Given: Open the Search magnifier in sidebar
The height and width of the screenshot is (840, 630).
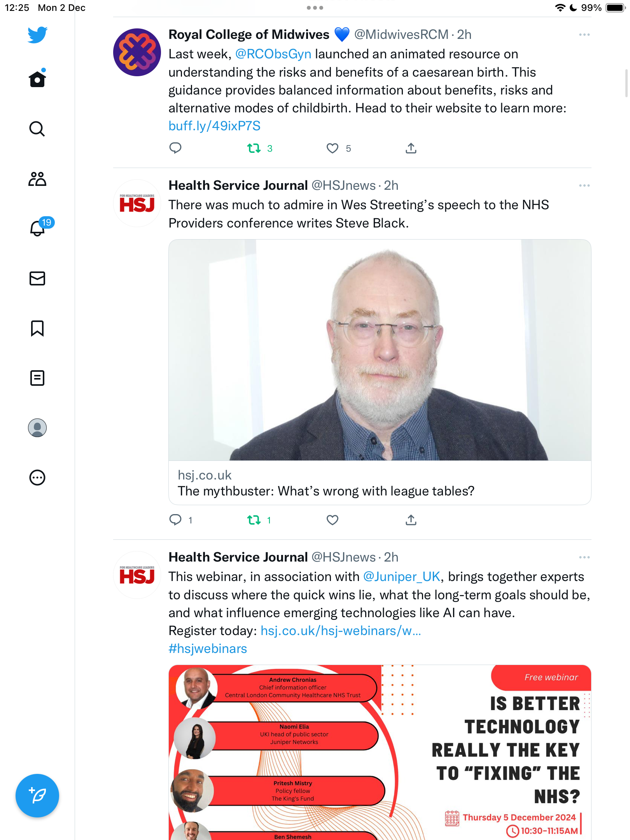Looking at the screenshot, I should click(37, 129).
